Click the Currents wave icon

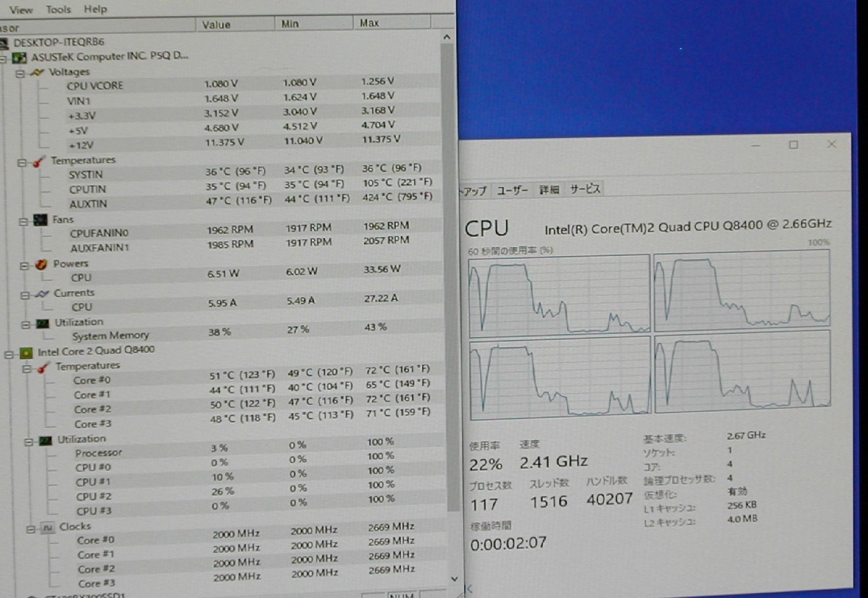pyautogui.click(x=42, y=294)
